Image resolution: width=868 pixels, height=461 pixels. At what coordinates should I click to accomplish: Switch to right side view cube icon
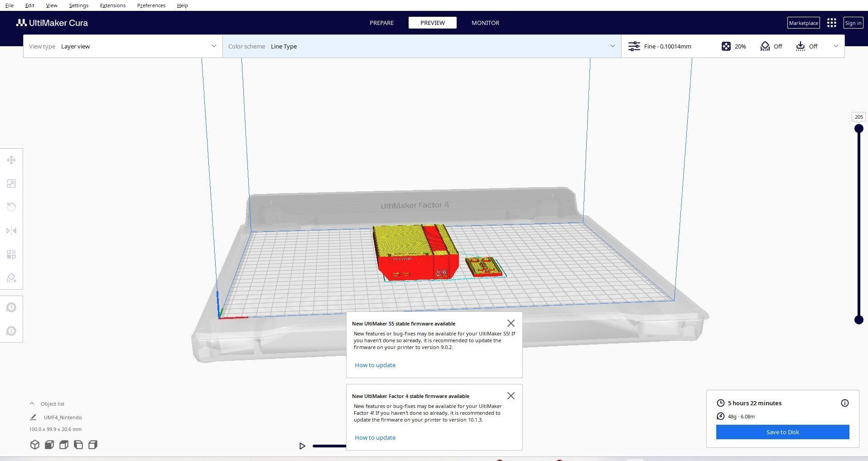(93, 445)
